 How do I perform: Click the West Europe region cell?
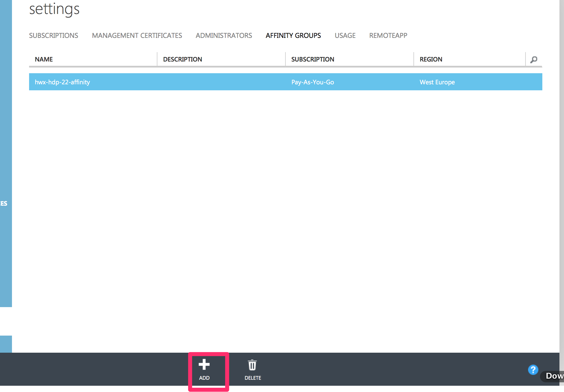(x=437, y=82)
